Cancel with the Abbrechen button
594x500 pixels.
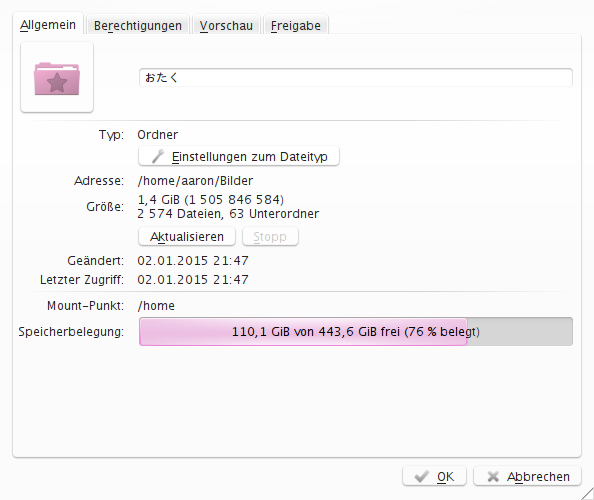coord(527,476)
